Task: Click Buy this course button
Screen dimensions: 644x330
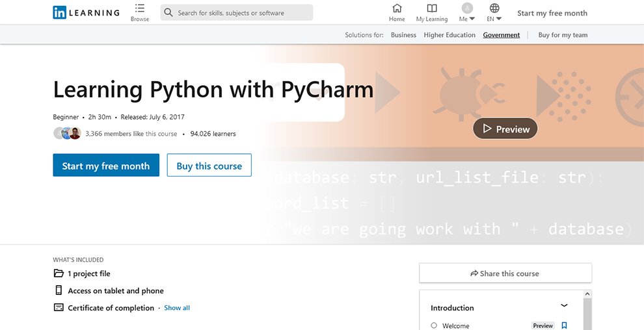Action: point(209,165)
